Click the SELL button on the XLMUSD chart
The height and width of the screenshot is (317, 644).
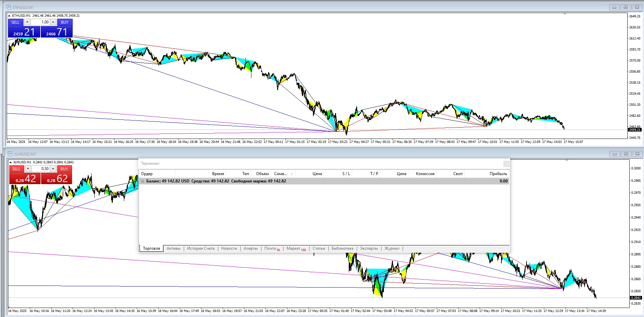[16, 169]
